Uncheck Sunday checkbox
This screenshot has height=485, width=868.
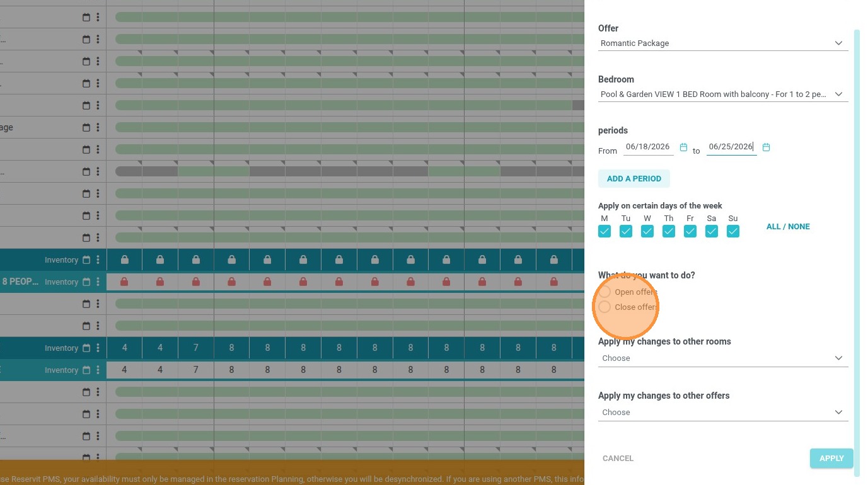[733, 231]
